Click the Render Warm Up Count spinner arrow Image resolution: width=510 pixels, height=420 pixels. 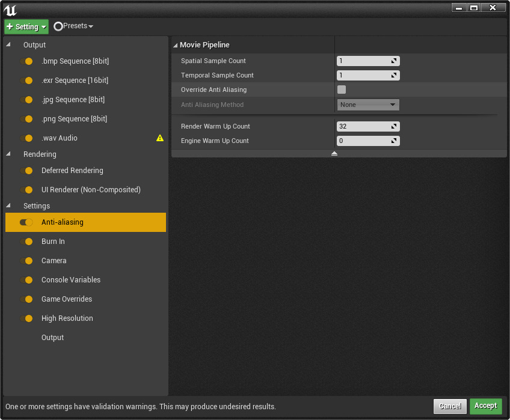pyautogui.click(x=394, y=127)
